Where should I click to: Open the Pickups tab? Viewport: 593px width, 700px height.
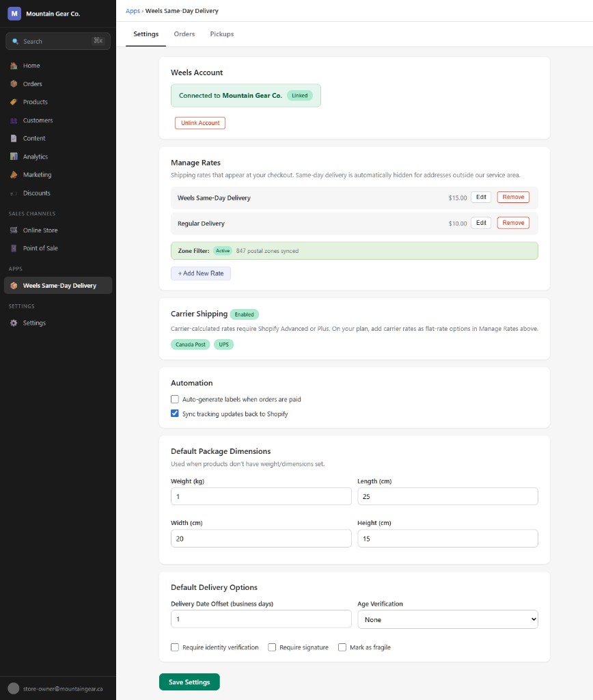click(x=221, y=33)
